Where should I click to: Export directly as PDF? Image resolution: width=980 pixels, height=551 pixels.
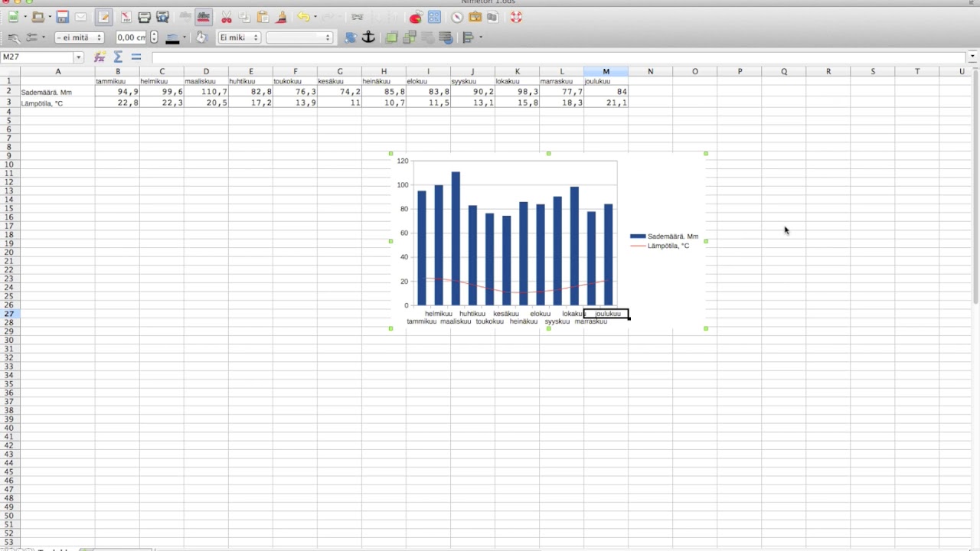click(x=126, y=17)
